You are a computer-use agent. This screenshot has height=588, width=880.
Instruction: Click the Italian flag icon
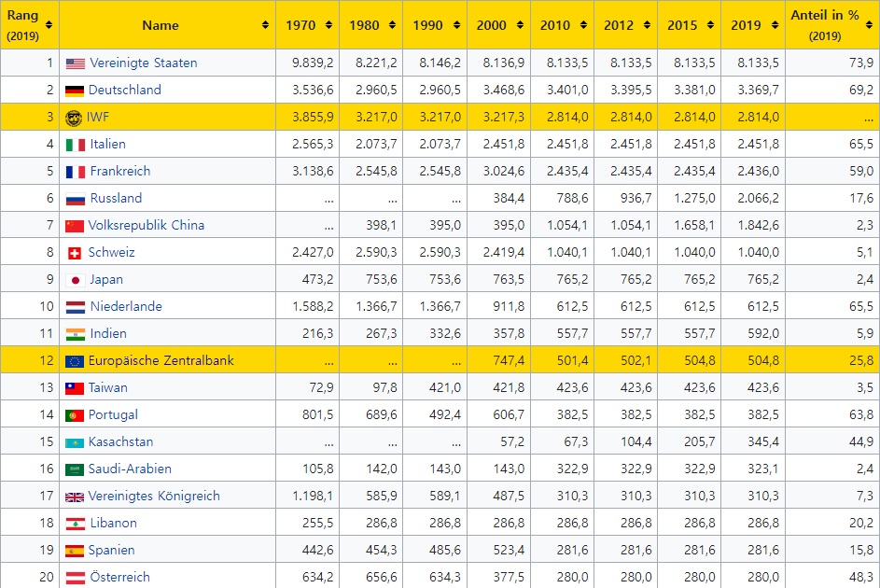(76, 145)
